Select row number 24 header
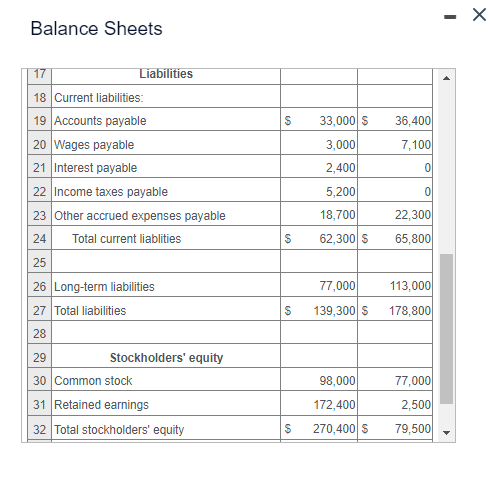 (39, 238)
